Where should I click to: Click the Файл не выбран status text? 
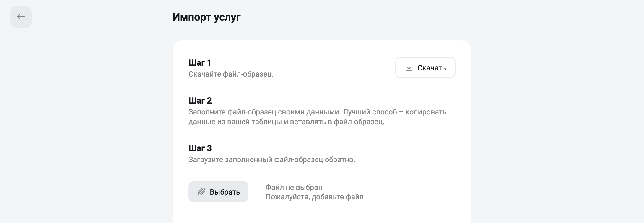click(x=294, y=187)
